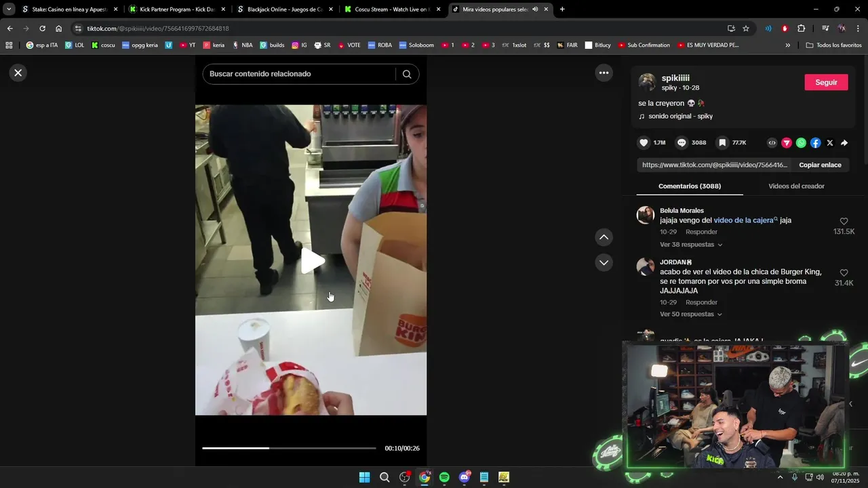Go to previous video with up arrow
Viewport: 868px width, 488px height.
pos(604,237)
